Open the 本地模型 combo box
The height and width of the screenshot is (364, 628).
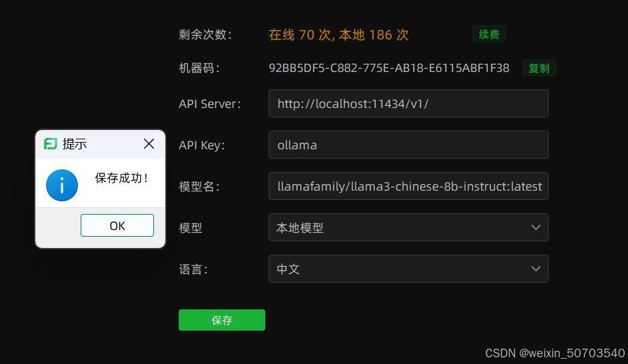click(408, 227)
